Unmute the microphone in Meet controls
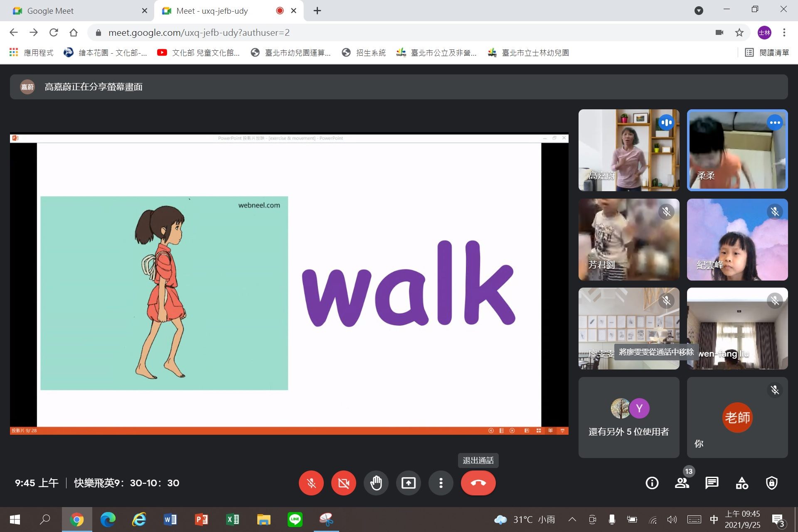Image resolution: width=798 pixels, height=532 pixels. (x=311, y=483)
